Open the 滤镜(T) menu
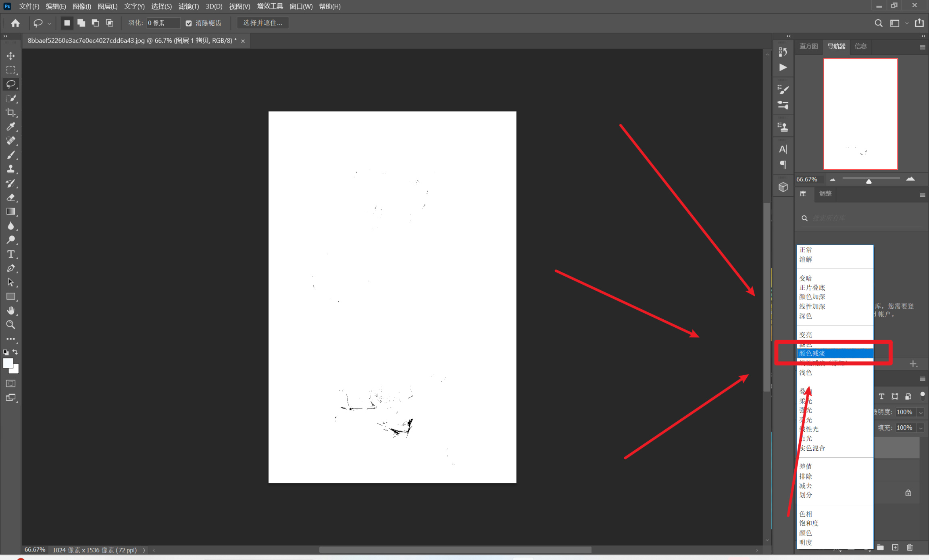The width and height of the screenshot is (929, 560). (x=189, y=6)
